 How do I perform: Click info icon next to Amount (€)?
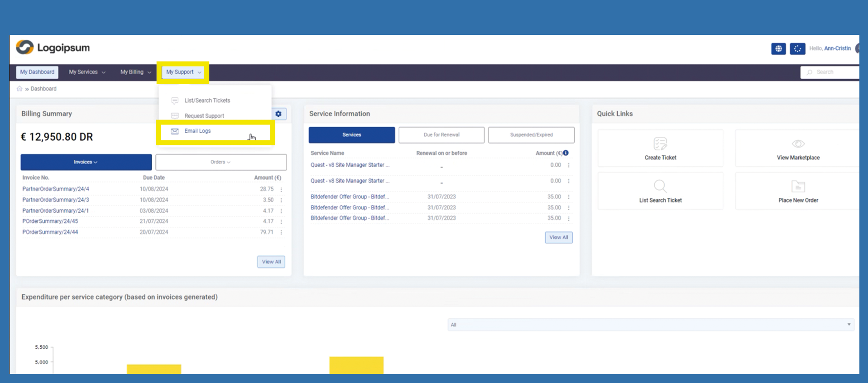coord(566,153)
